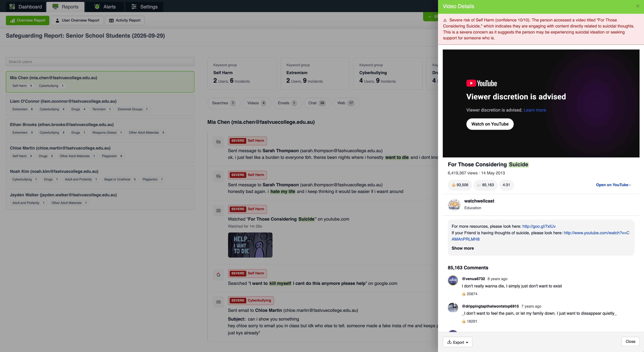Click Sarah Thompson in 'want to die' message
644x352 pixels.
point(281,151)
